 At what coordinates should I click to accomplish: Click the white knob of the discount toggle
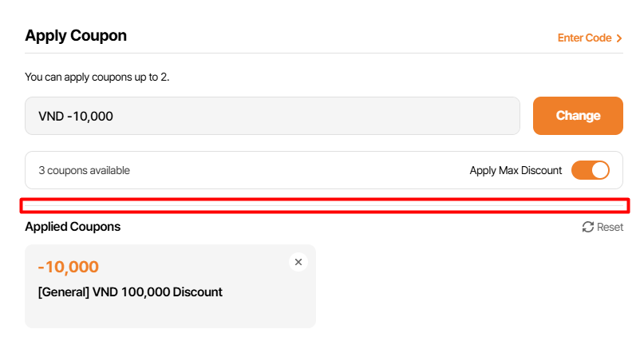pos(599,170)
